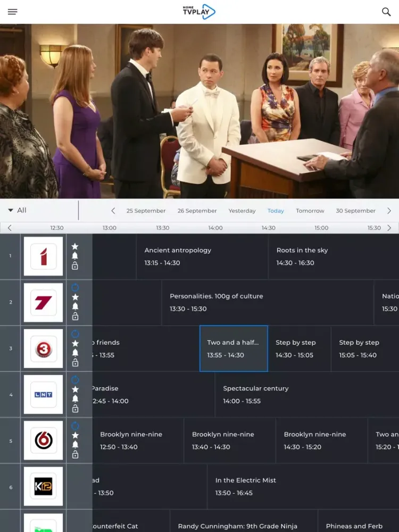Viewport: 399px width, 532px height.
Task: Click the blue catch-up arrow on channel 5
Action: pos(75,426)
